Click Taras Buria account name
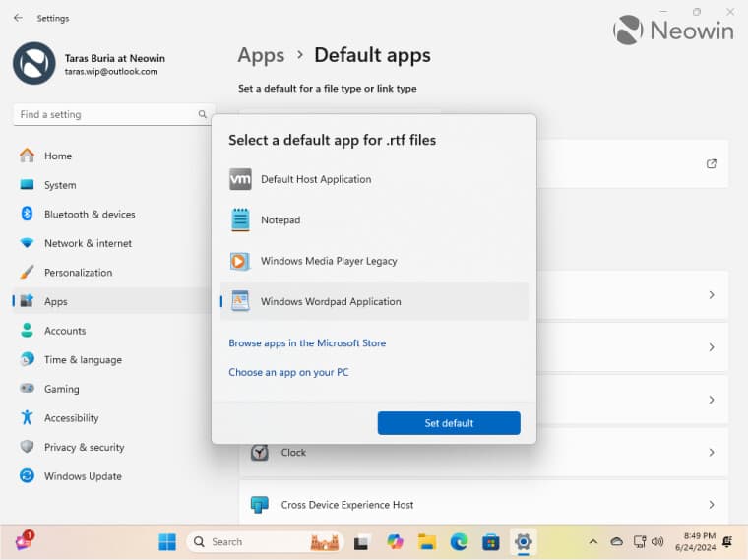The width and height of the screenshot is (748, 560). (x=115, y=58)
